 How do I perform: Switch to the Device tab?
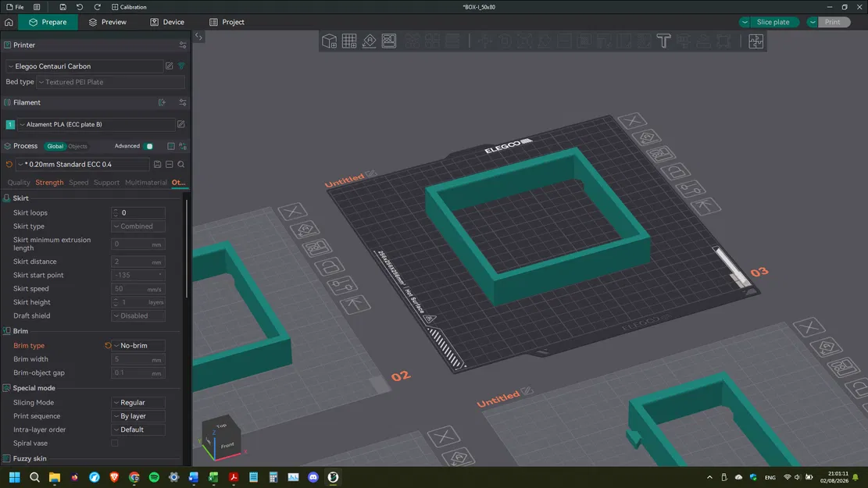coord(167,22)
